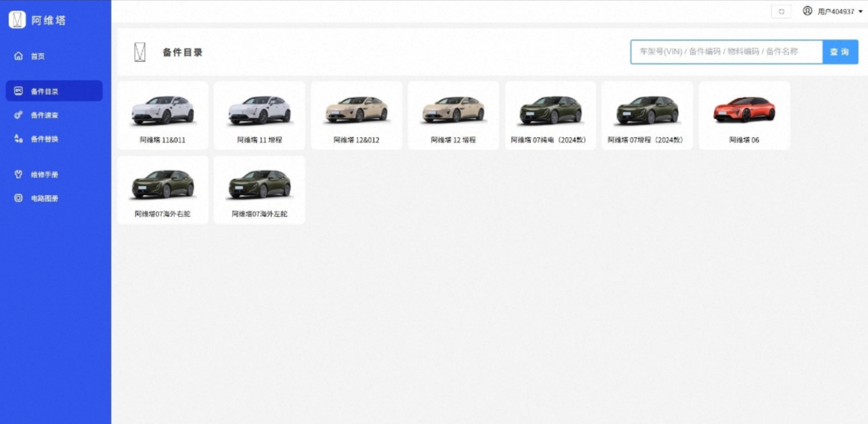Open the 备件速查 menu item
868x424 pixels.
(54, 115)
